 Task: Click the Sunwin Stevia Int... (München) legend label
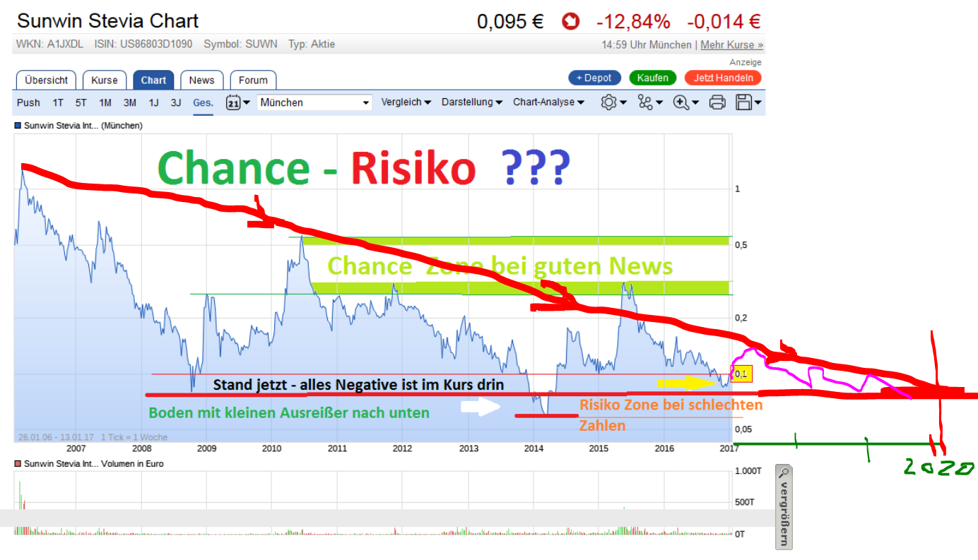click(83, 126)
